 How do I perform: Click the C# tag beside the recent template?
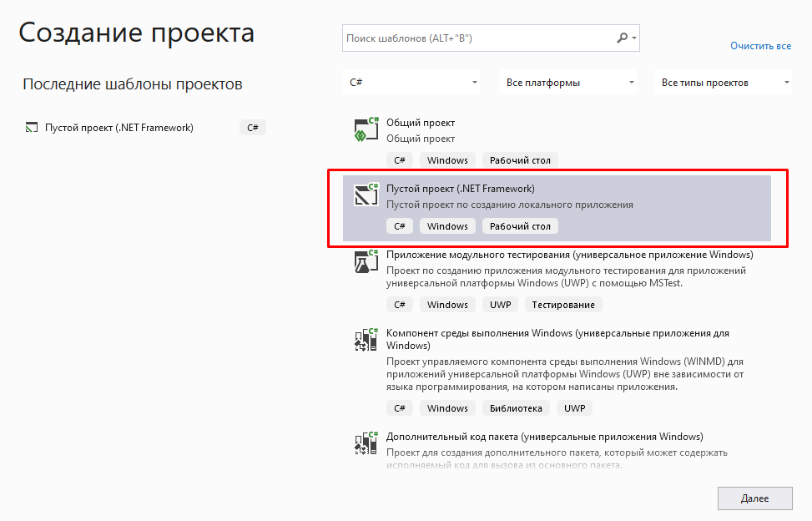(253, 128)
